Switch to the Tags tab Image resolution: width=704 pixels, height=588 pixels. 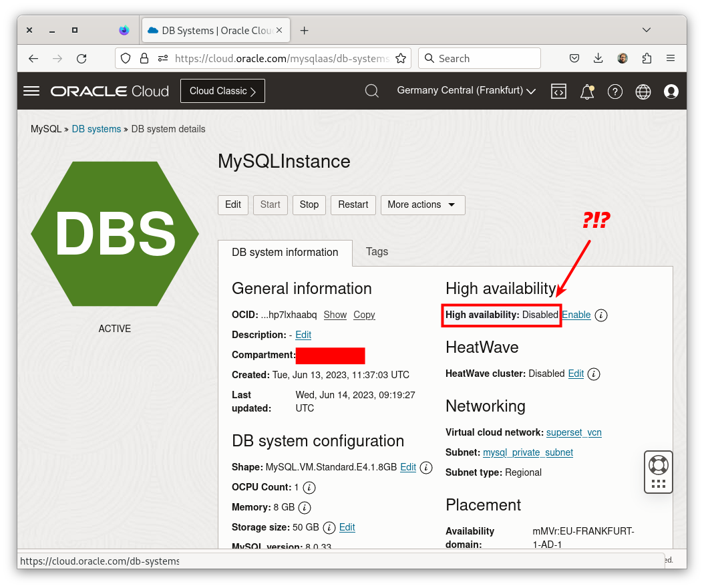377,251
